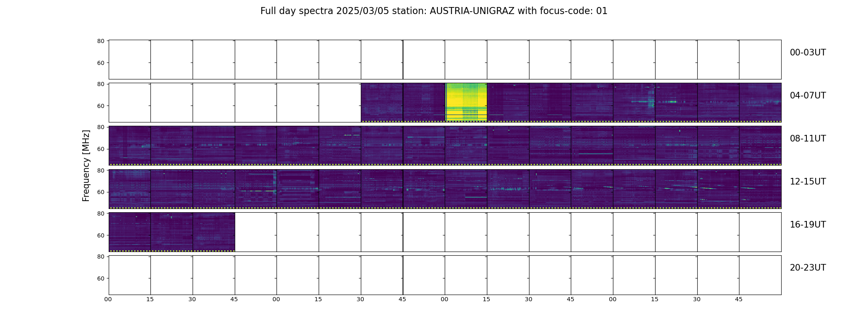Click the '80' frequency tick of the 04-07UT row
The width and height of the screenshot is (868, 331).
pyautogui.click(x=100, y=84)
